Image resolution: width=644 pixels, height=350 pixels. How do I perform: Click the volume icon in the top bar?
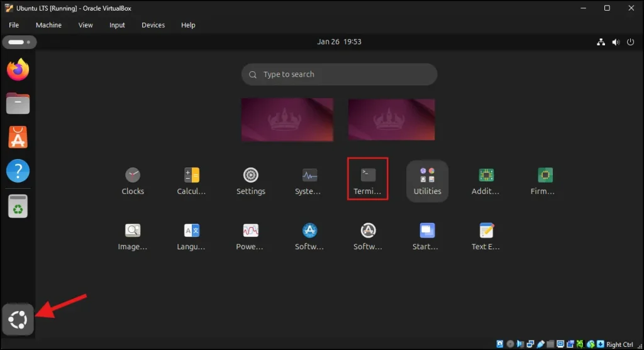[x=616, y=42]
